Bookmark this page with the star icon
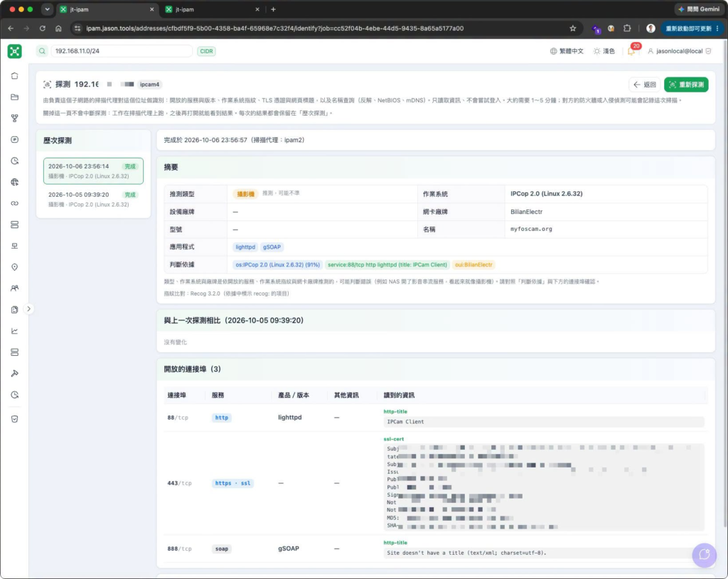The height and width of the screenshot is (579, 728). (x=573, y=28)
